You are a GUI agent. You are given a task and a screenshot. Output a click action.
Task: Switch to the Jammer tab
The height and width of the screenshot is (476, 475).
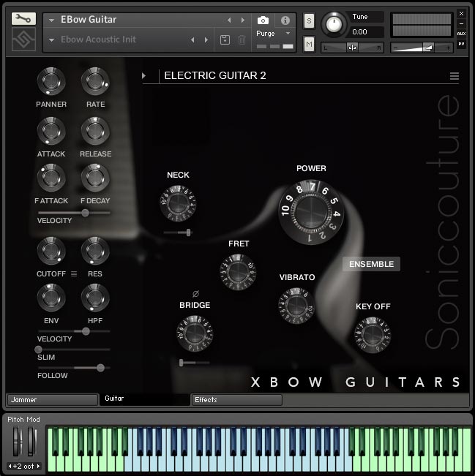pyautogui.click(x=53, y=400)
